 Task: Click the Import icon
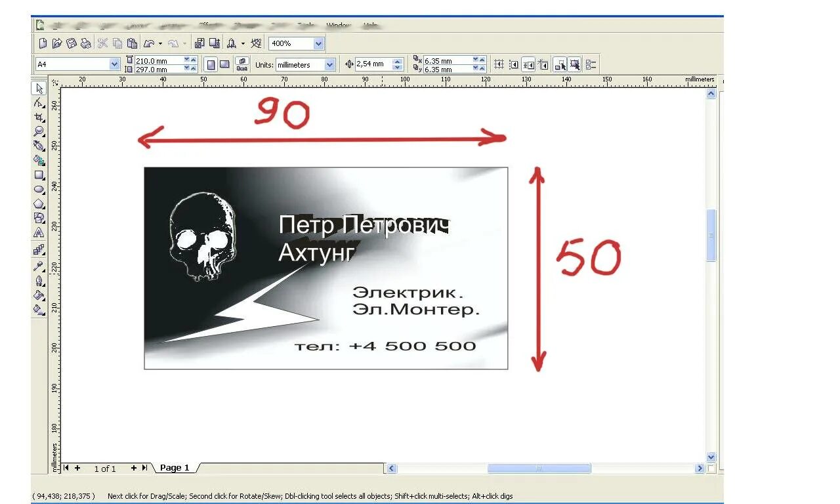tap(199, 43)
